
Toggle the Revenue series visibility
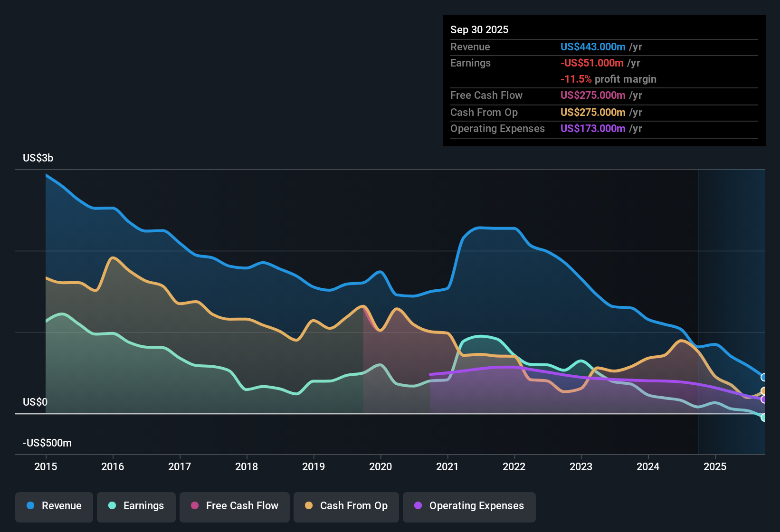coord(54,506)
